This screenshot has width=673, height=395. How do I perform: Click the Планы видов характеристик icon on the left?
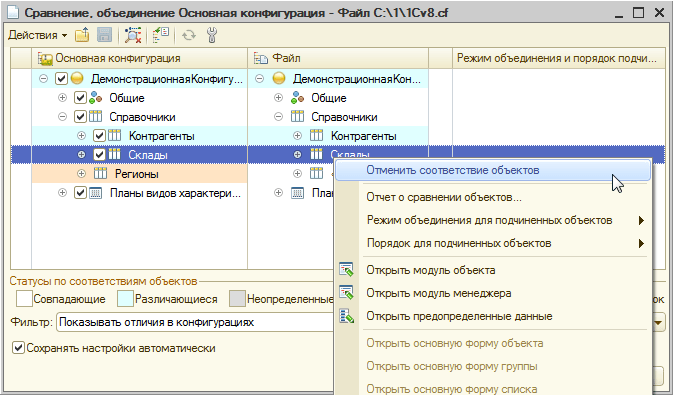[x=95, y=193]
